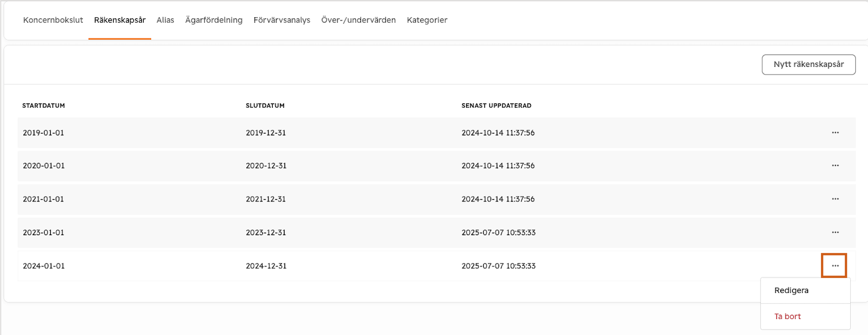This screenshot has width=868, height=335.
Task: Open three-dot menu for 2020-01-01 row
Action: pyautogui.click(x=835, y=165)
